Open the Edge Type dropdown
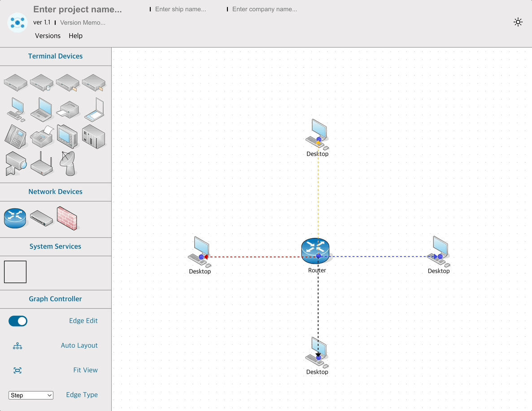Image resolution: width=532 pixels, height=411 pixels. (x=31, y=395)
